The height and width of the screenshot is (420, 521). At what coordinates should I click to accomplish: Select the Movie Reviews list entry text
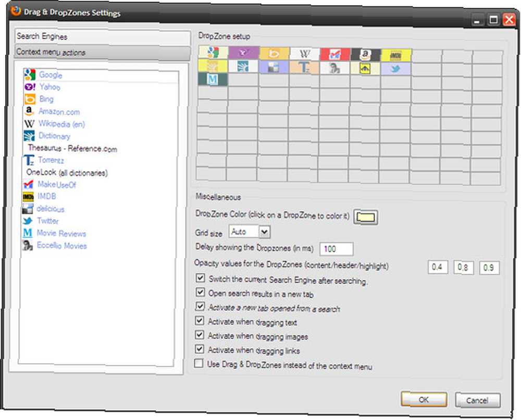pyautogui.click(x=61, y=233)
